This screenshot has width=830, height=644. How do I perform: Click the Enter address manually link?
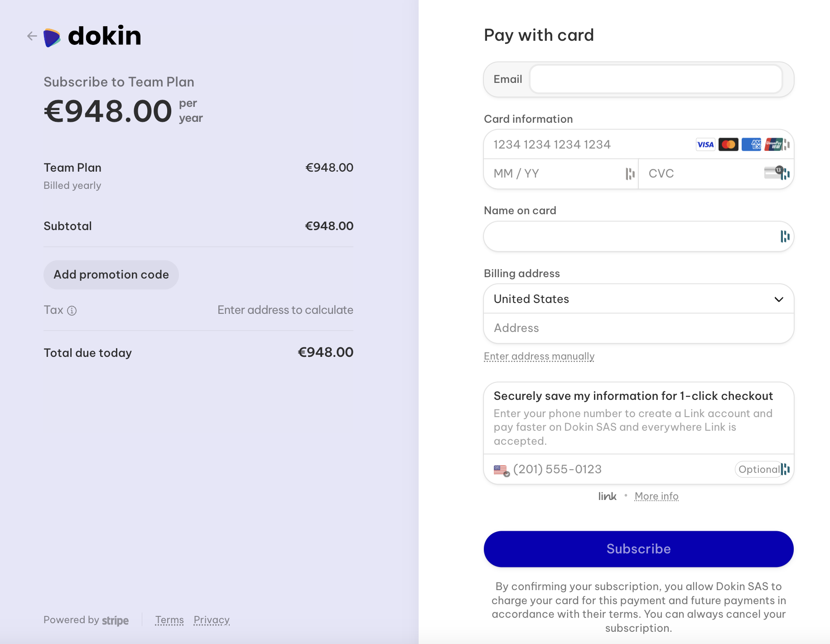(x=539, y=356)
